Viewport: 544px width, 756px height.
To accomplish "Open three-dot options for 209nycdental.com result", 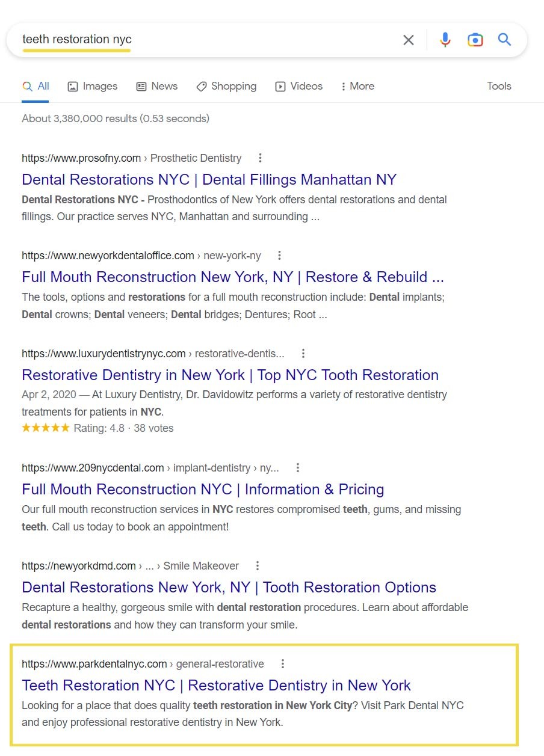I will pyautogui.click(x=298, y=468).
